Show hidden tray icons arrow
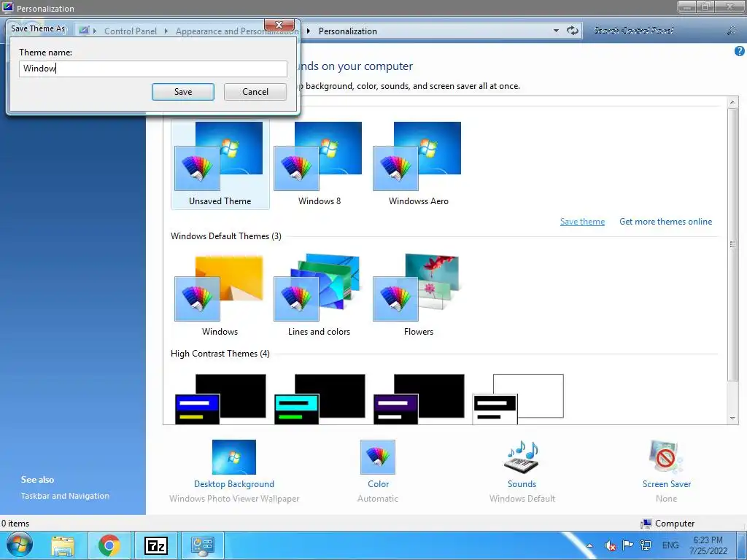The width and height of the screenshot is (747, 560). pos(589,545)
